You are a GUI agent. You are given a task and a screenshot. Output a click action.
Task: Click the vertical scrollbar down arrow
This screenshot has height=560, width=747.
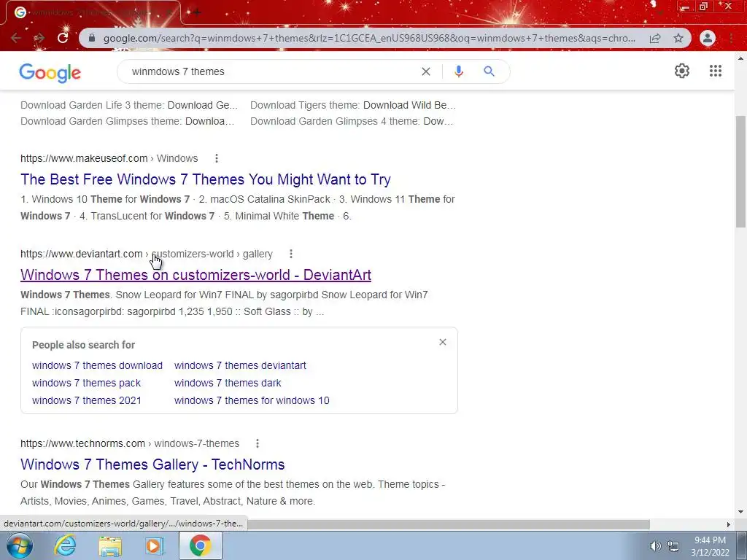(x=740, y=513)
